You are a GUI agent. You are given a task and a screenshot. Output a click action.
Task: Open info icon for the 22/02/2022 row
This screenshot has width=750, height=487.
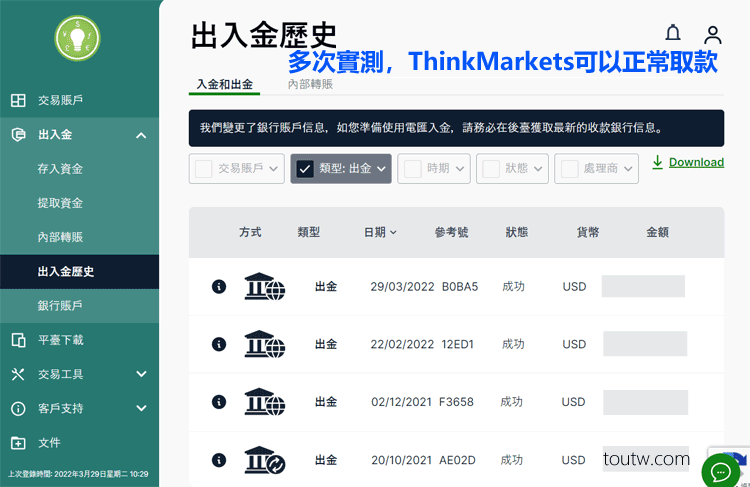(x=219, y=344)
